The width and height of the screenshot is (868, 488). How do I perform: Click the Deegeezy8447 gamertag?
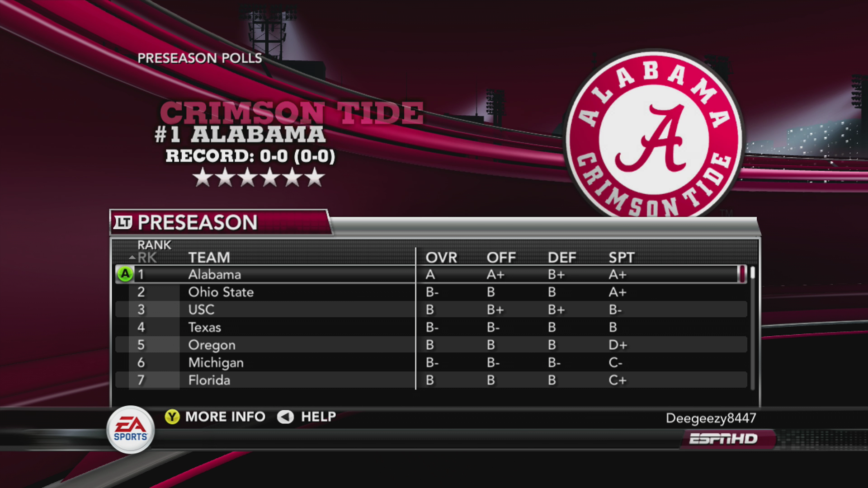pos(711,418)
